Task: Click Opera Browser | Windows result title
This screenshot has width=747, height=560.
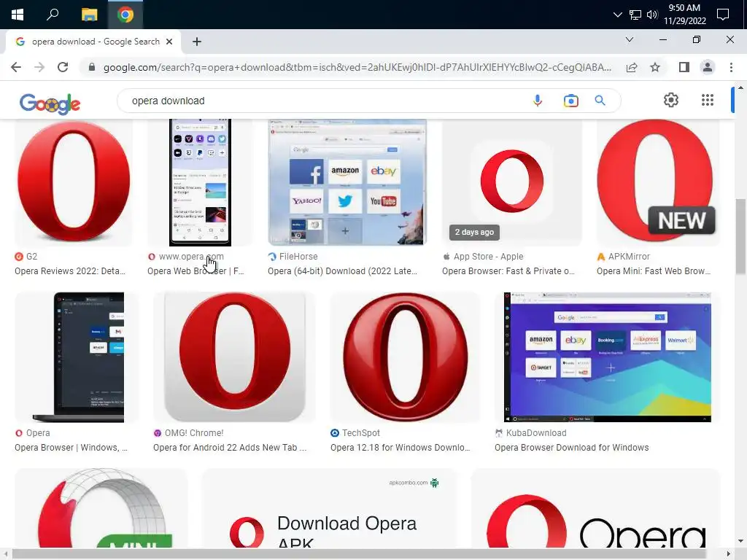Action: pyautogui.click(x=71, y=448)
